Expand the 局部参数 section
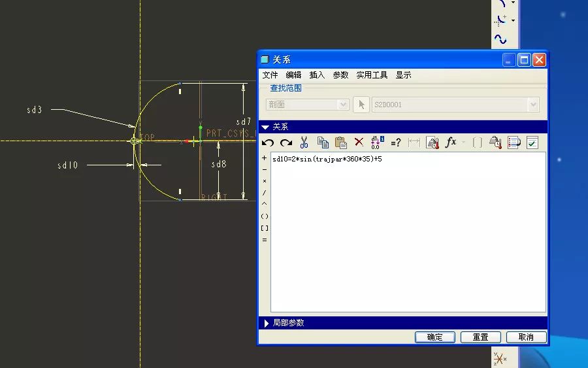The width and height of the screenshot is (588, 368). 402,323
